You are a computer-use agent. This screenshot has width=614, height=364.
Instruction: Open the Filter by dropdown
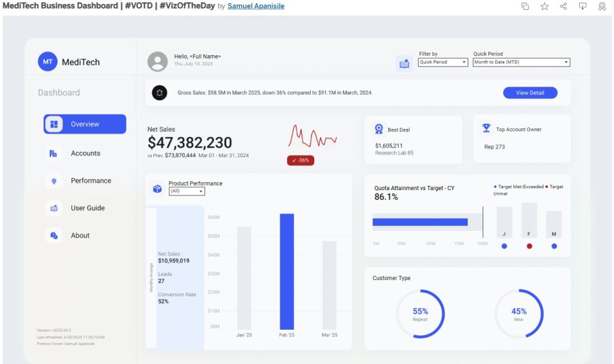[x=443, y=62]
